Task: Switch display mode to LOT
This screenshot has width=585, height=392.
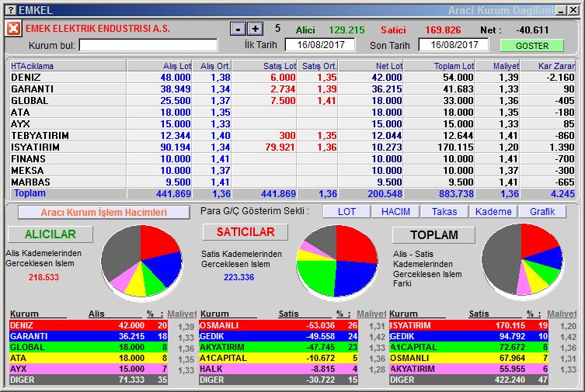Action: pyautogui.click(x=346, y=212)
